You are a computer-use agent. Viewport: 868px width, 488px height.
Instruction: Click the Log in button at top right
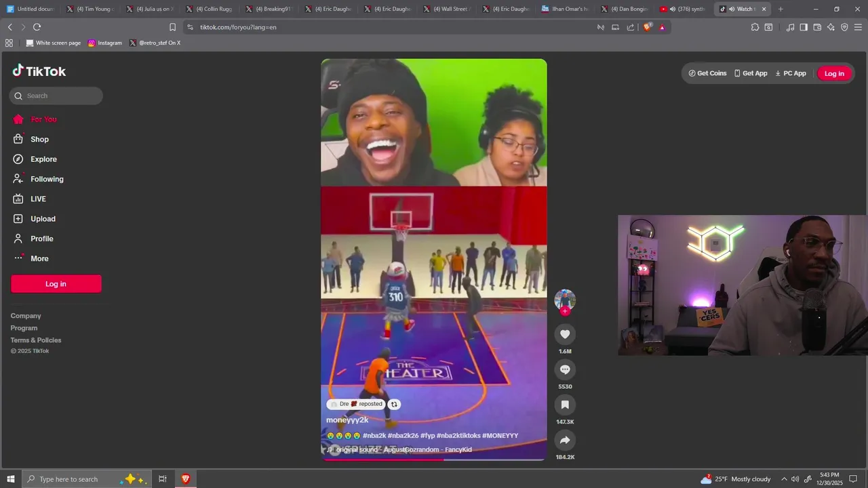(x=834, y=73)
